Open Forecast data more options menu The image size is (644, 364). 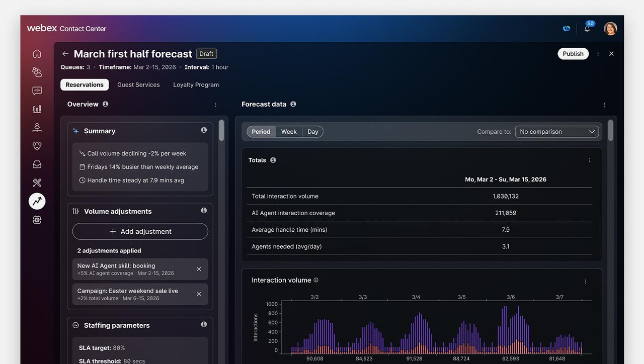tap(604, 105)
